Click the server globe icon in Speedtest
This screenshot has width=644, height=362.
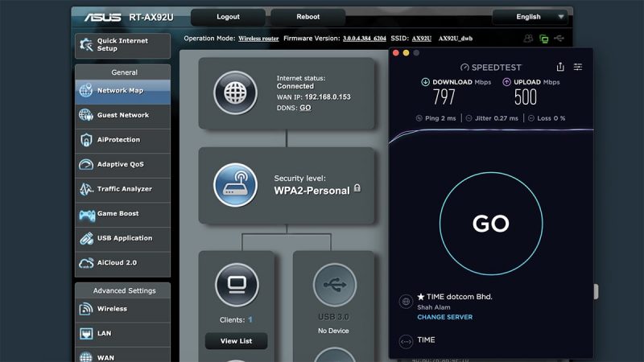pos(406,302)
